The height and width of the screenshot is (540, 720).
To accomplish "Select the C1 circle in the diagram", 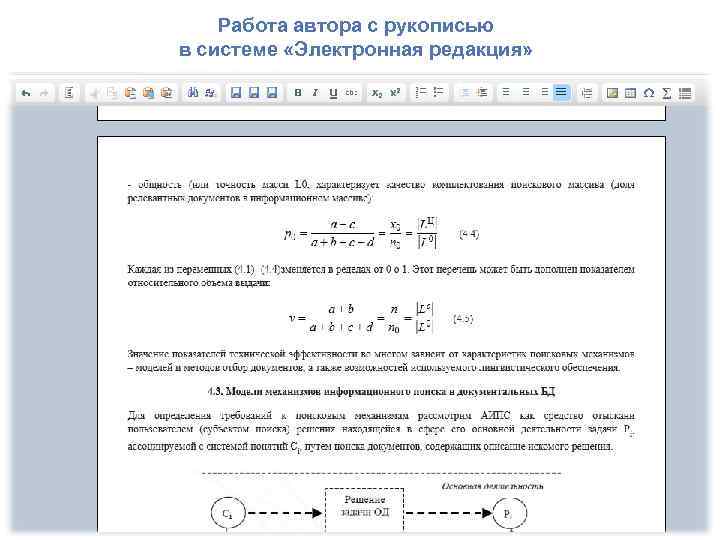I will coord(228,513).
